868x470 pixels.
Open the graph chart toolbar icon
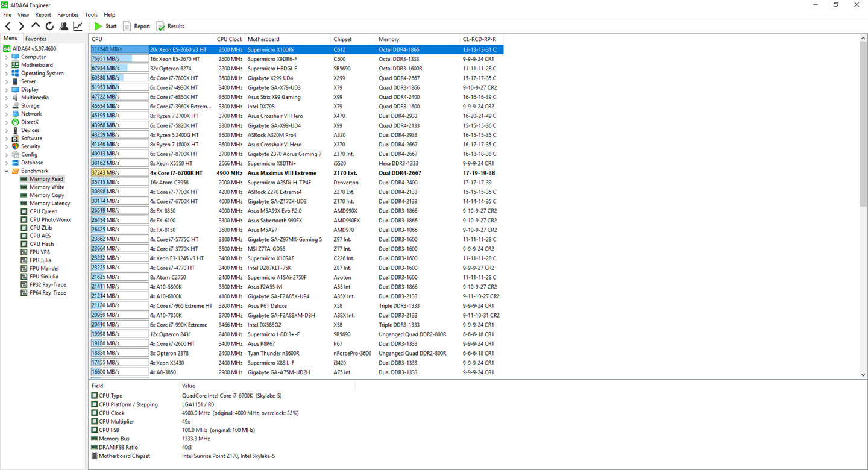(78, 26)
